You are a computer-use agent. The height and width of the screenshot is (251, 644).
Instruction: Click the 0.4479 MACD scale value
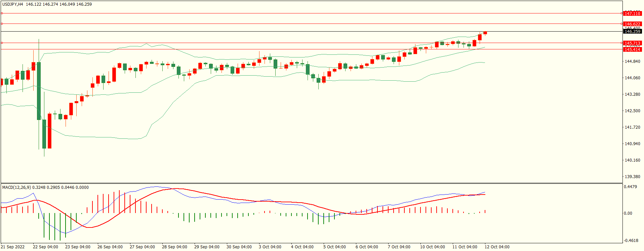coord(630,187)
